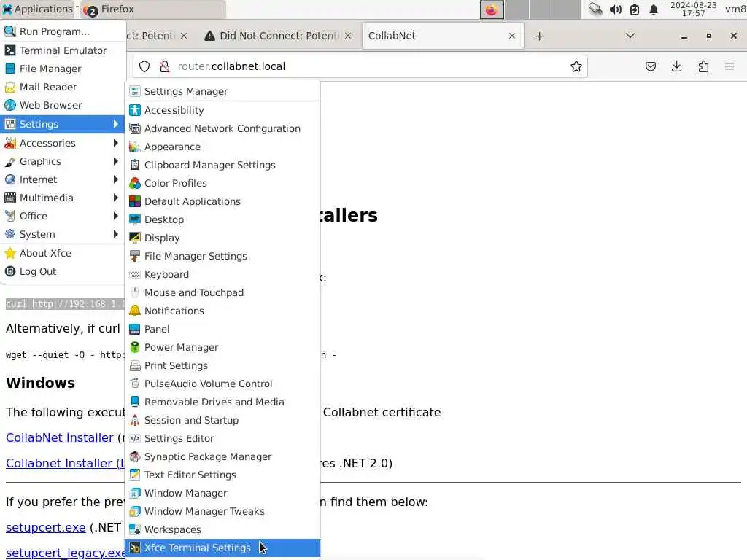Click the Applications panel button

pyautogui.click(x=37, y=9)
